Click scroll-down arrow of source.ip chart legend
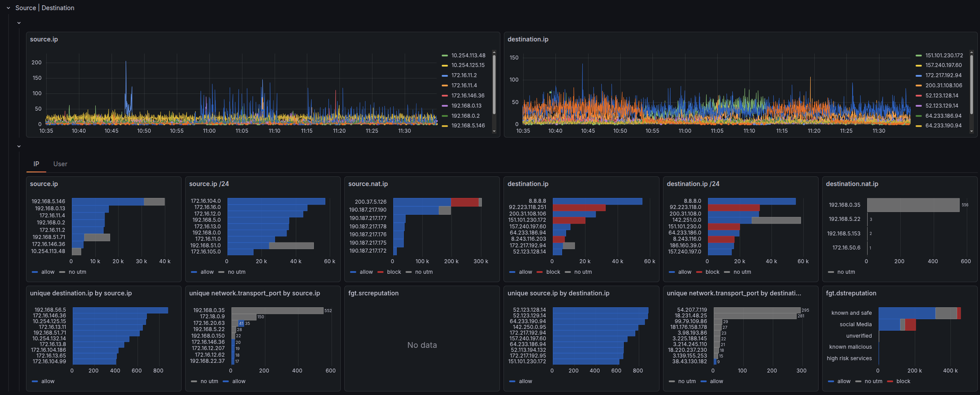This screenshot has height=395, width=980. [494, 131]
